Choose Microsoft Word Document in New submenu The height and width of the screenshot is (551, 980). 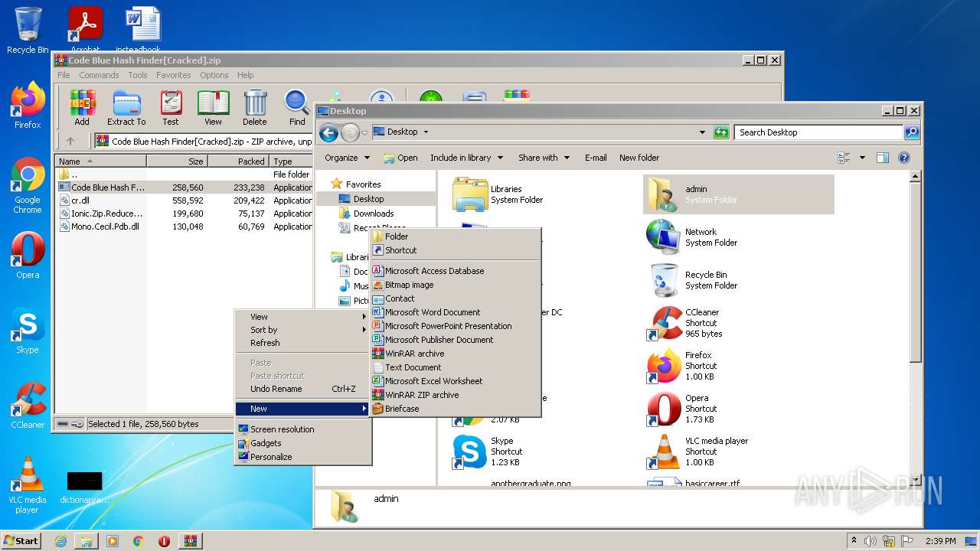pyautogui.click(x=456, y=312)
